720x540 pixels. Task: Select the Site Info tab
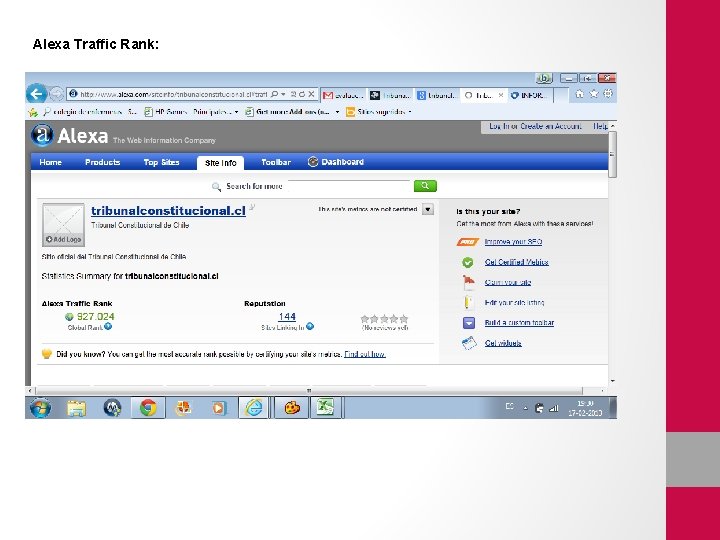[220, 163]
